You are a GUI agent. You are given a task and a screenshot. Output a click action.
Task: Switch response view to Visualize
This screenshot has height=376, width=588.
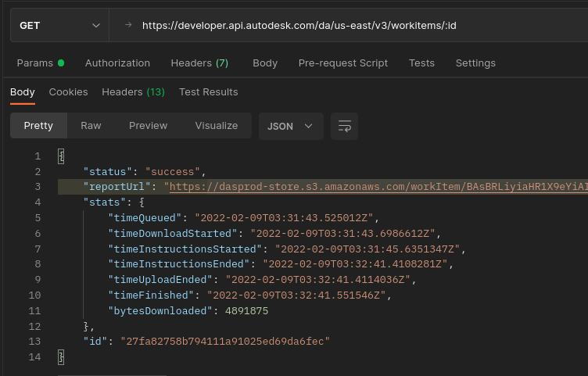[217, 126]
